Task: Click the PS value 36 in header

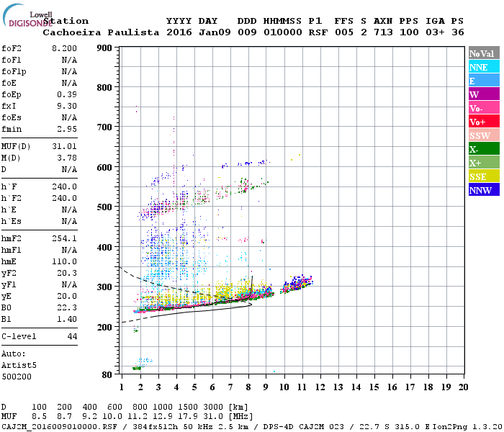Action: (458, 32)
